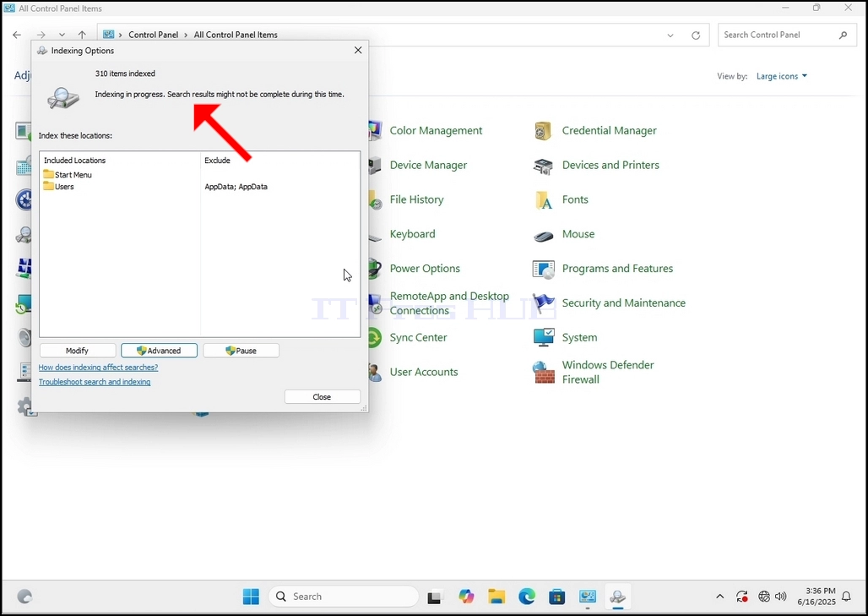
Task: Switch to Control Panel taskbar icon
Action: tap(588, 597)
